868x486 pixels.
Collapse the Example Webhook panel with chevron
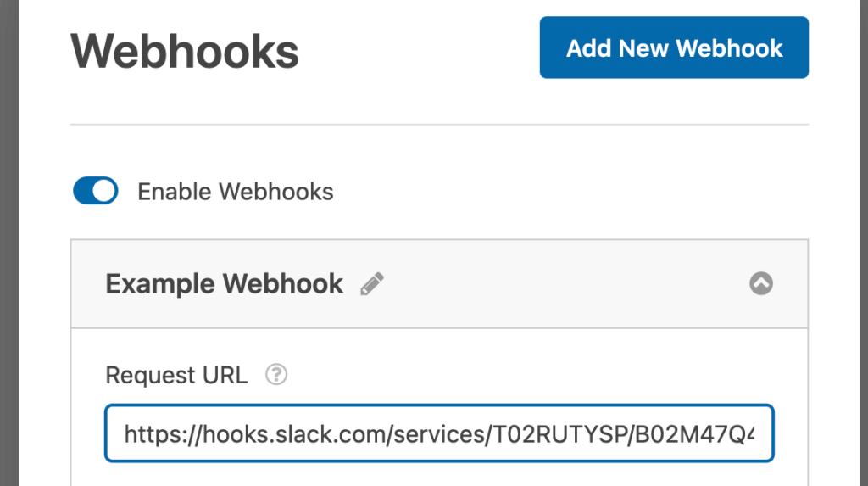coord(761,283)
